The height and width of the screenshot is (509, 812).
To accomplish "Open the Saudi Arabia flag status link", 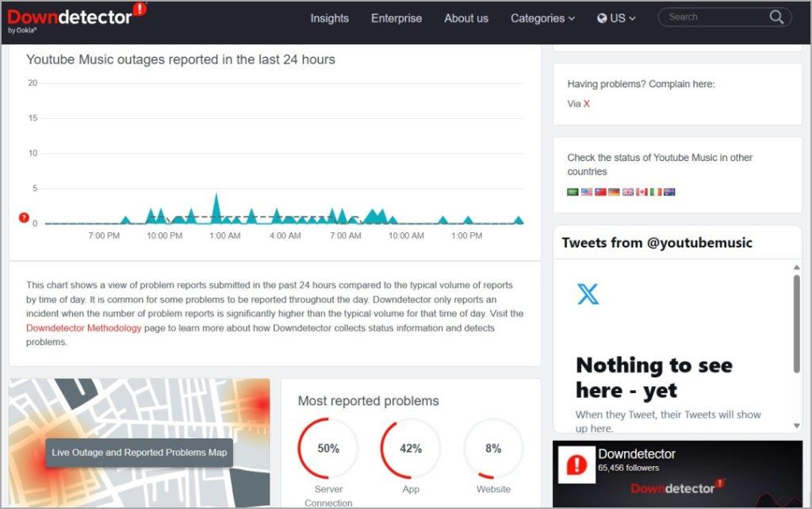I will point(573,192).
